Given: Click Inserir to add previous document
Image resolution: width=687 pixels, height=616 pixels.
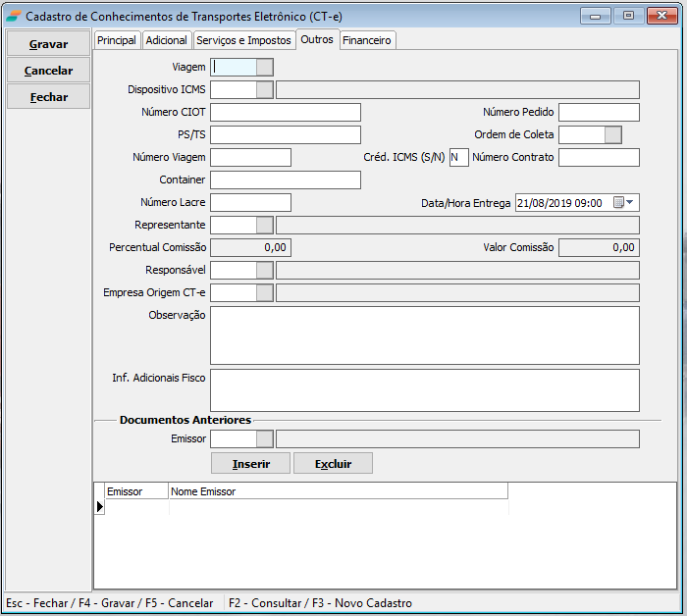Looking at the screenshot, I should point(250,464).
